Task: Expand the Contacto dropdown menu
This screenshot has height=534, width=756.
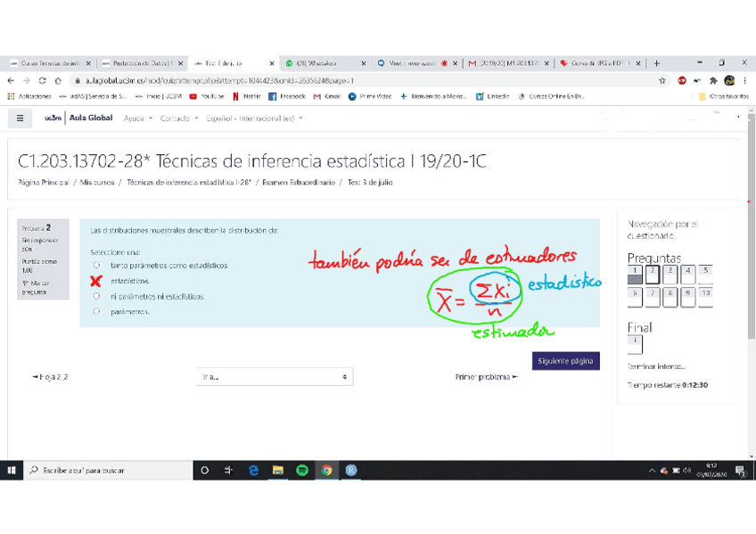Action: tap(179, 118)
